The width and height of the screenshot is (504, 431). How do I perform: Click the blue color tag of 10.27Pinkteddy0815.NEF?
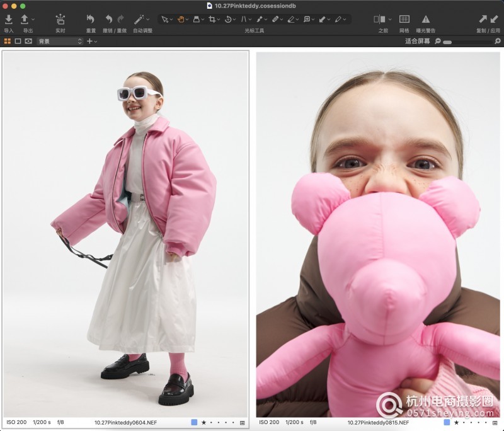click(x=447, y=422)
